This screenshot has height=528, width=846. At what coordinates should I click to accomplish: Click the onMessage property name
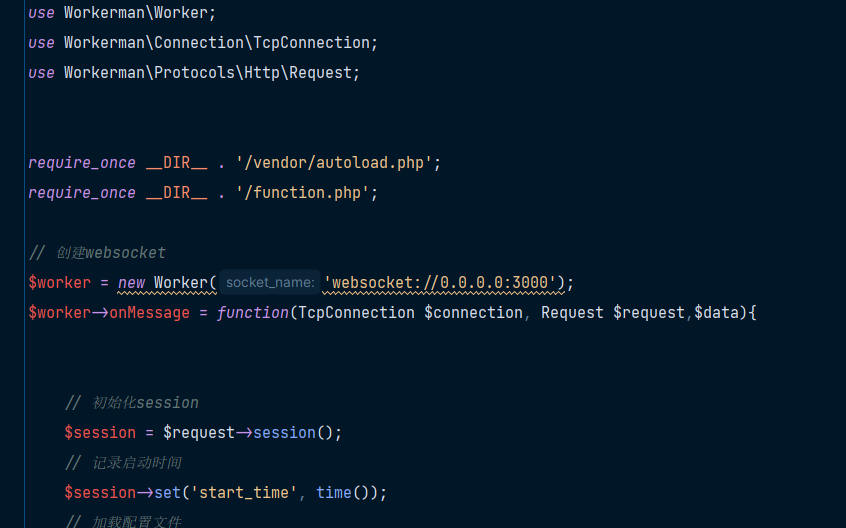(x=149, y=313)
